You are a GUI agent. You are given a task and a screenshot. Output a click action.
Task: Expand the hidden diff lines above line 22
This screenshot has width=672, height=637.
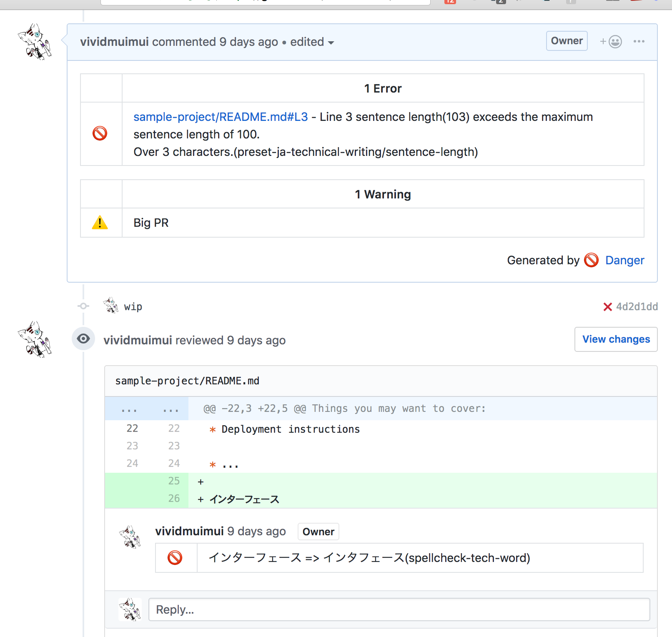pyautogui.click(x=129, y=409)
